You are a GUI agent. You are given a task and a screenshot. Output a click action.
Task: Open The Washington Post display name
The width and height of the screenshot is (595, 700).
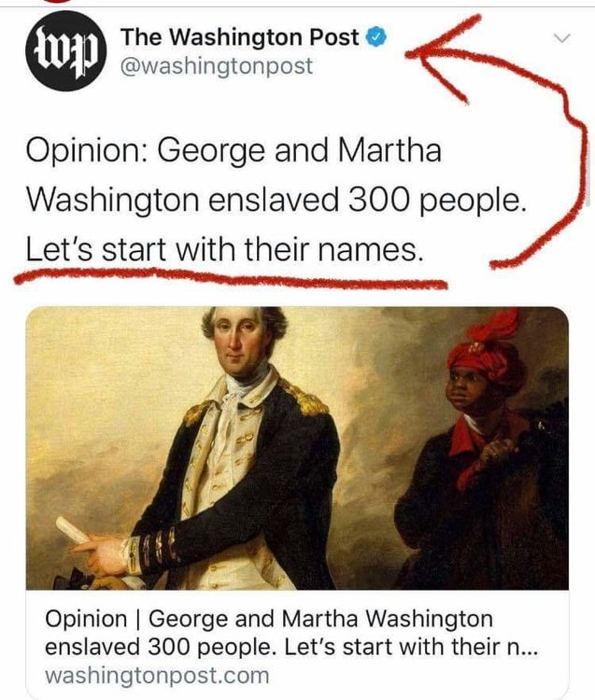point(239,37)
